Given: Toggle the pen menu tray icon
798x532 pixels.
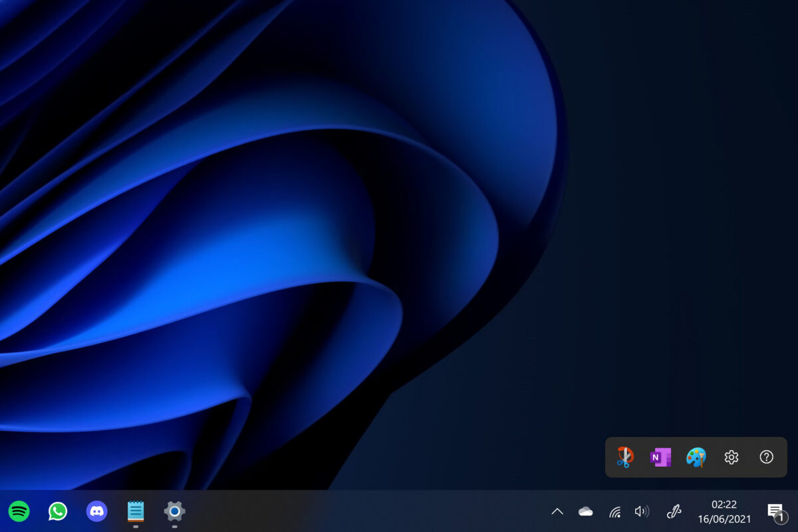Looking at the screenshot, I should 674,511.
